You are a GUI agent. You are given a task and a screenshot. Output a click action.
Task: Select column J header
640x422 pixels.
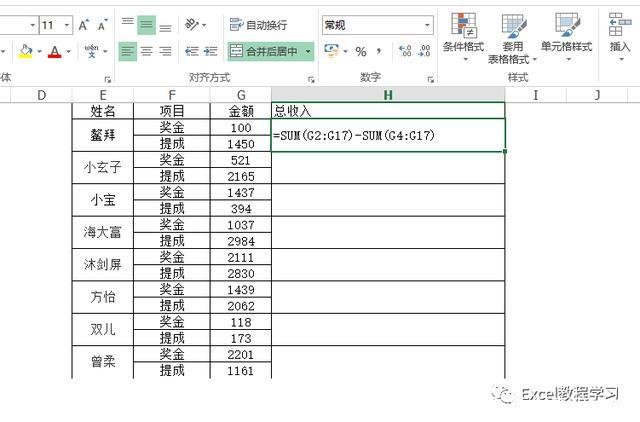tap(597, 95)
